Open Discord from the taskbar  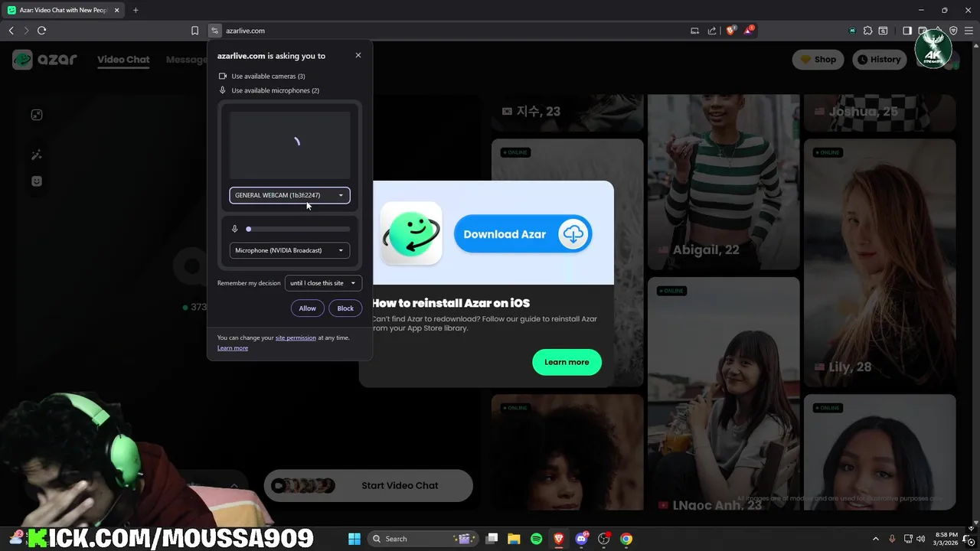tap(582, 539)
